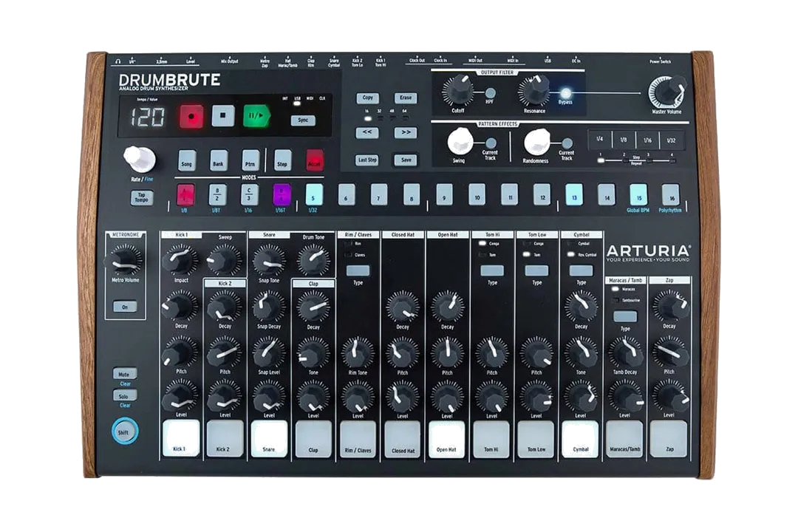
Task: Click the Copy button
Action: click(367, 98)
